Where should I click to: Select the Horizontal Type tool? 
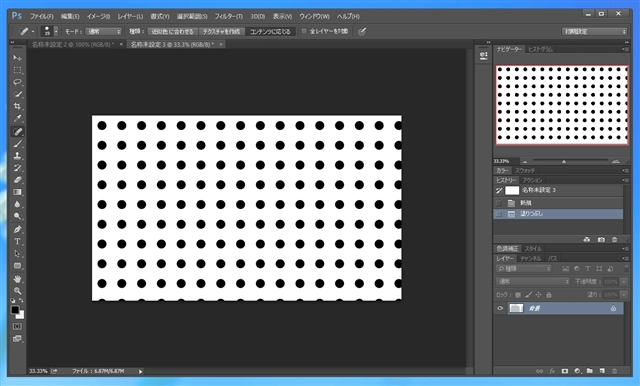[x=17, y=242]
